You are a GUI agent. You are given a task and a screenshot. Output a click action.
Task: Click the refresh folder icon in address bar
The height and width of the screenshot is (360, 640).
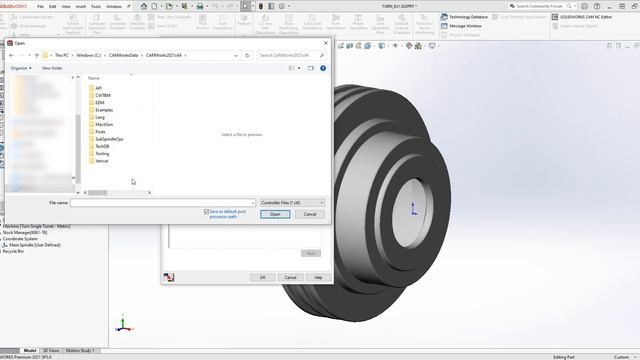click(x=247, y=55)
